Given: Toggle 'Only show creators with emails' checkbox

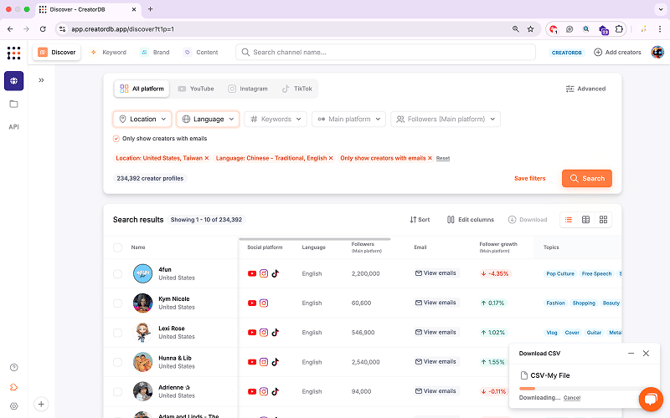Looking at the screenshot, I should coord(116,138).
